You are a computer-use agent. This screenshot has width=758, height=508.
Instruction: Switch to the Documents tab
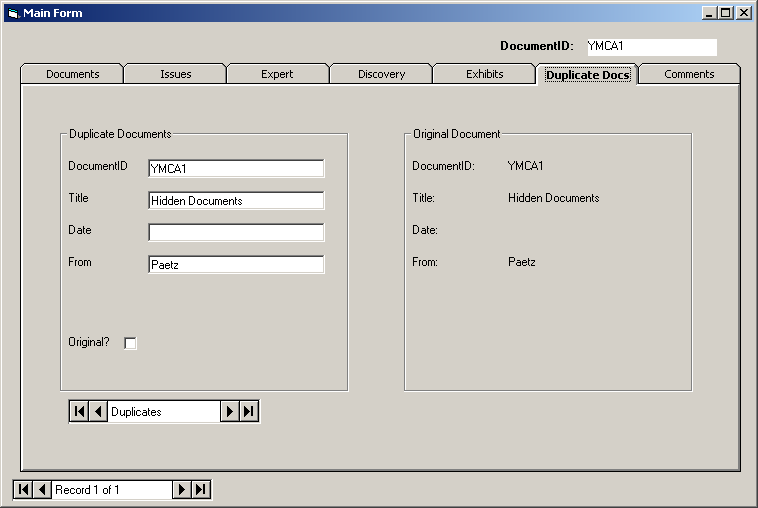[x=72, y=74]
